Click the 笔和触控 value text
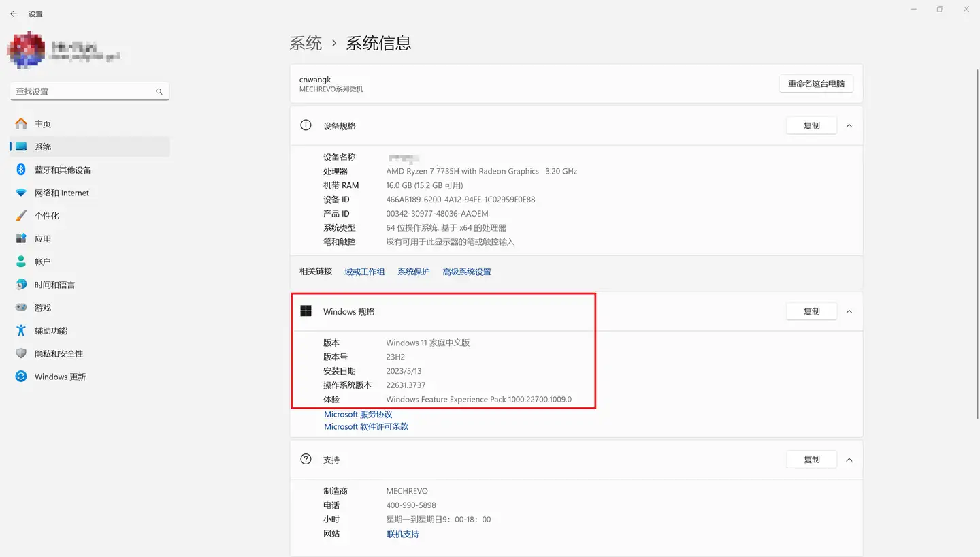 [x=451, y=242]
